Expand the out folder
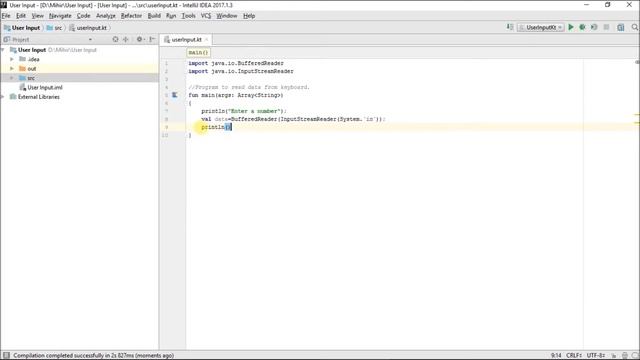This screenshot has height=360, width=640. 12,69
